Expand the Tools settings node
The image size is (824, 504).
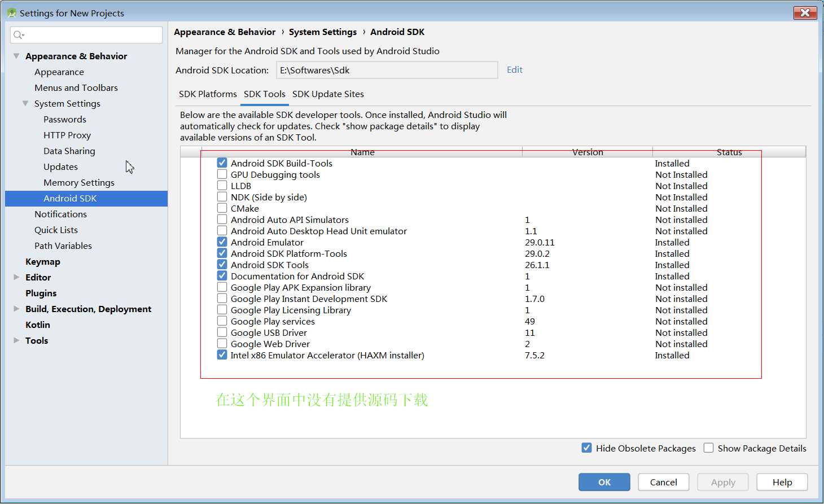pos(16,340)
